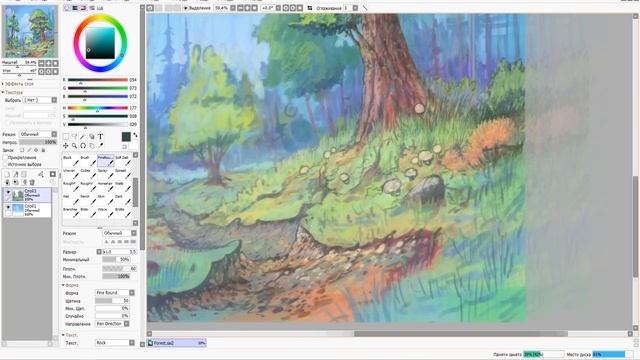Choose the Cubes brush preset
The image size is (640, 360).
[89, 173]
